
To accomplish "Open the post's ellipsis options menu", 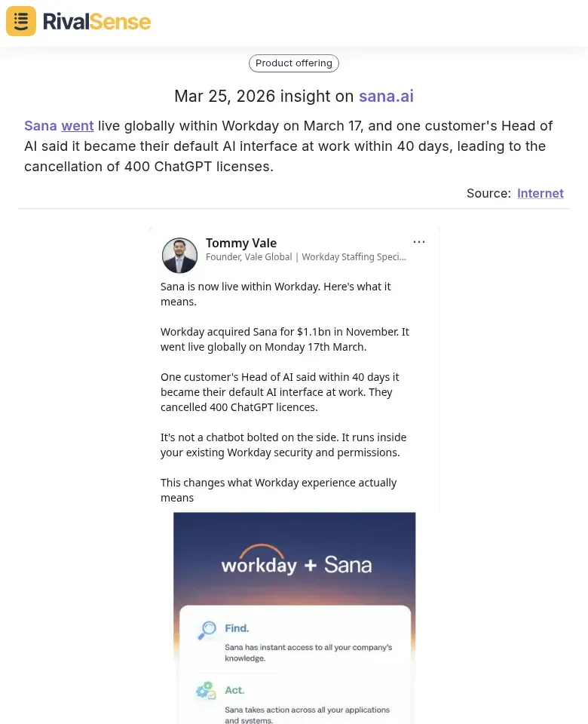I will pyautogui.click(x=419, y=241).
